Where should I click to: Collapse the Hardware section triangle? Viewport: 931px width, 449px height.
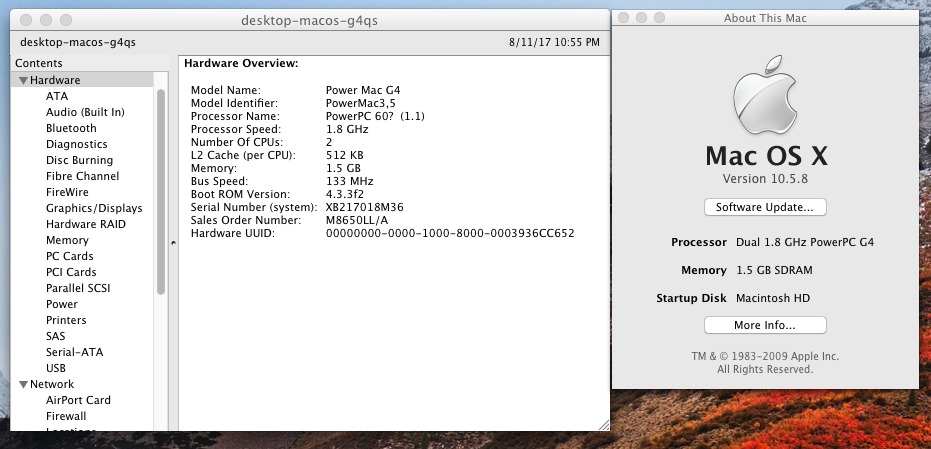[23, 80]
